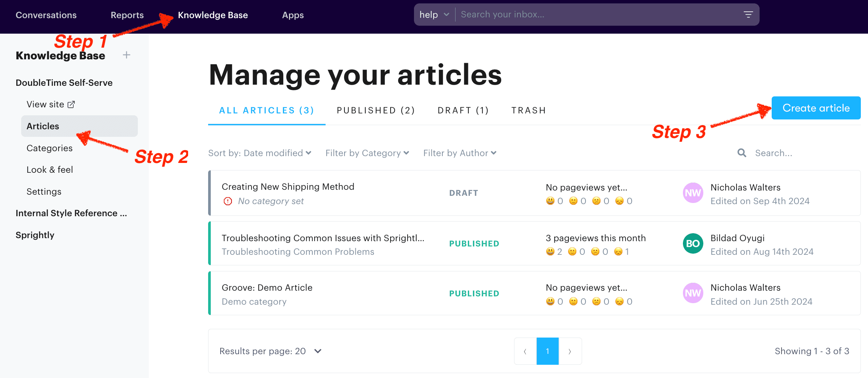Click Nicholas Walters' NW avatar

[x=693, y=193]
